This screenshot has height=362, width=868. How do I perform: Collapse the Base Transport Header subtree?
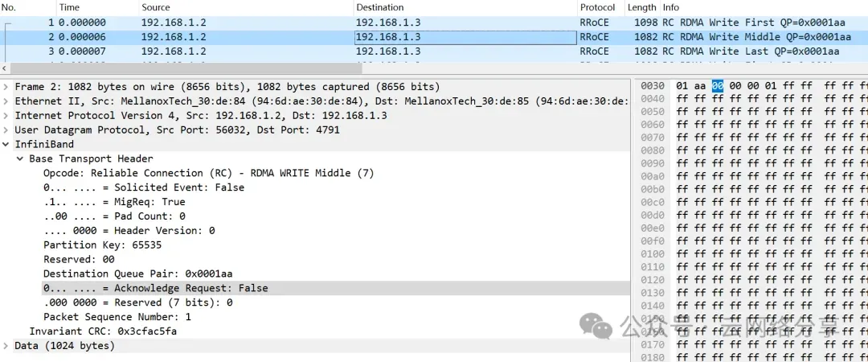[21, 159]
